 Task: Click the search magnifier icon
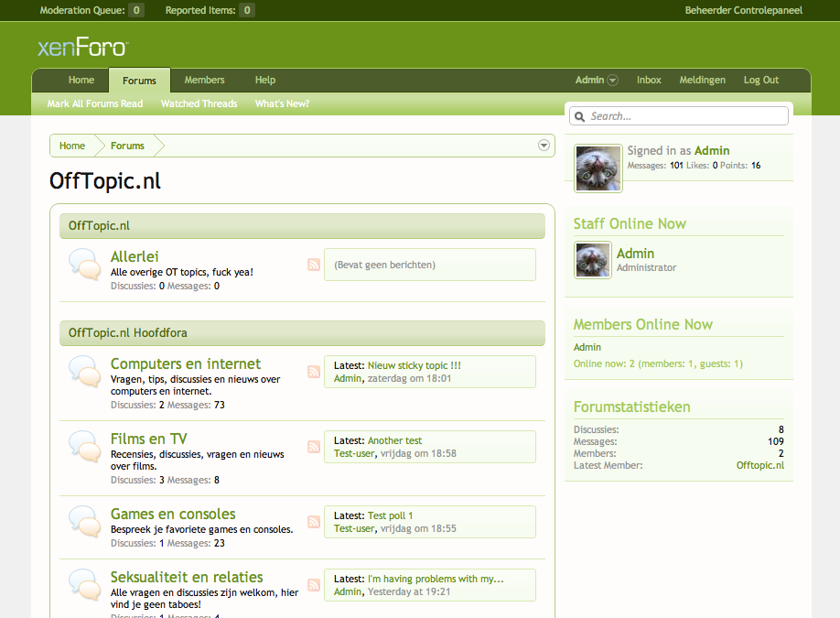[579, 116]
